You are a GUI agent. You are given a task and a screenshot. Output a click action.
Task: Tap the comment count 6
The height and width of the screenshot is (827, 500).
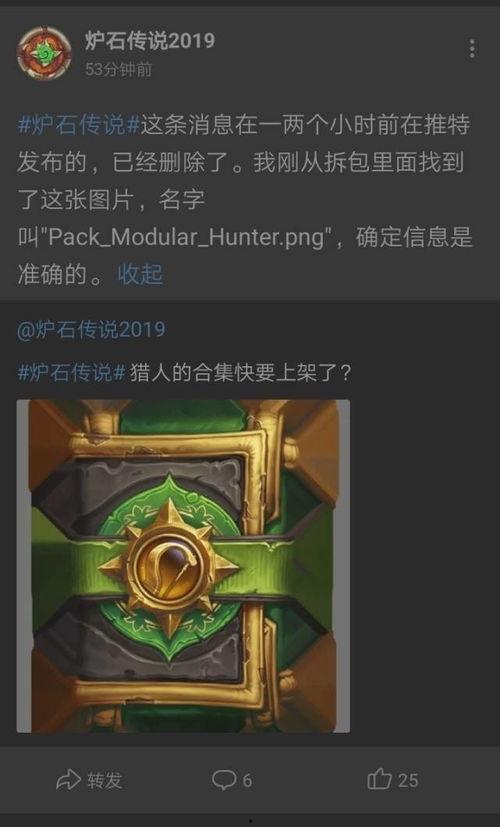pyautogui.click(x=247, y=781)
